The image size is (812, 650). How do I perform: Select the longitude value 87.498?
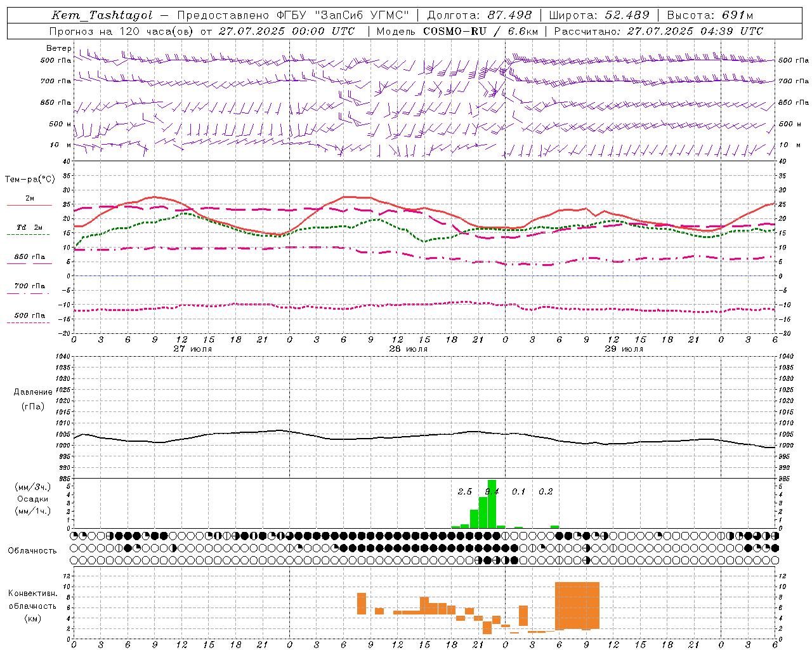coord(509,15)
